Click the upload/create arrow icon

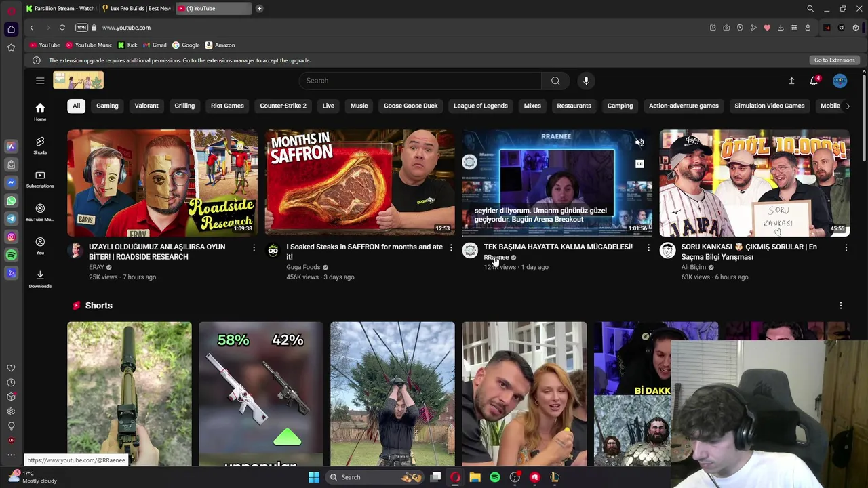(791, 81)
